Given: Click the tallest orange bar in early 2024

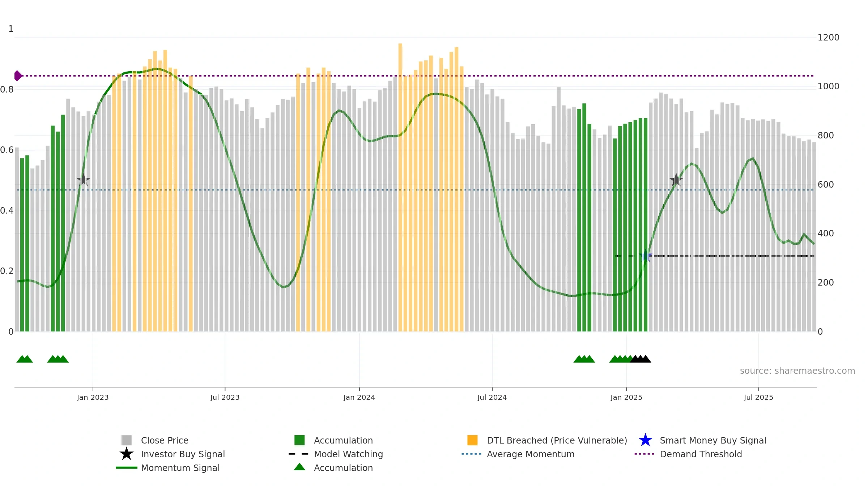Looking at the screenshot, I should click(400, 187).
